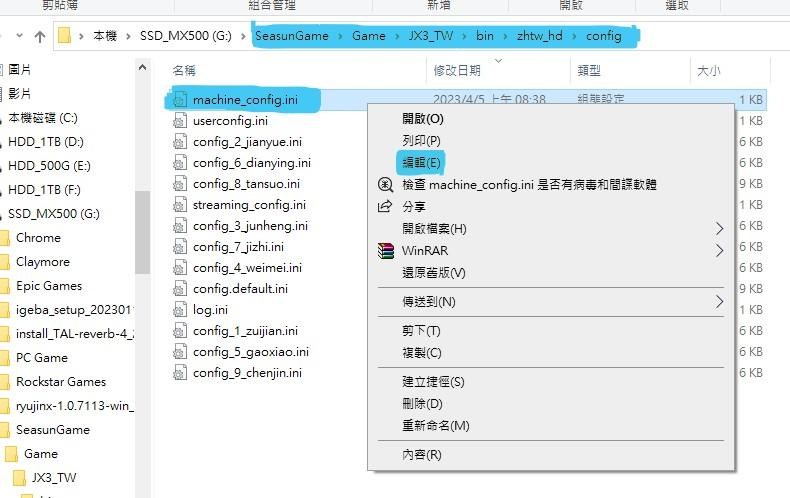Click the Rockstar Games folder icon in sidebar
Screen dimensions: 790x498
click(x=5, y=382)
